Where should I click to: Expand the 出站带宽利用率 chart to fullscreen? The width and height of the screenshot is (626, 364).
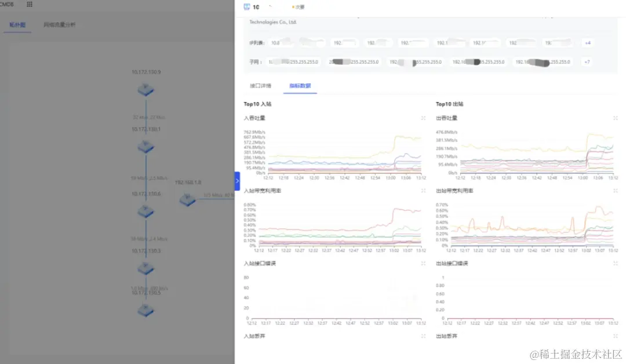click(x=615, y=191)
